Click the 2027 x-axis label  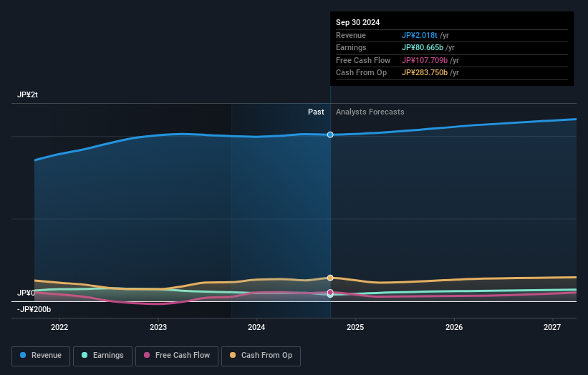(x=552, y=328)
